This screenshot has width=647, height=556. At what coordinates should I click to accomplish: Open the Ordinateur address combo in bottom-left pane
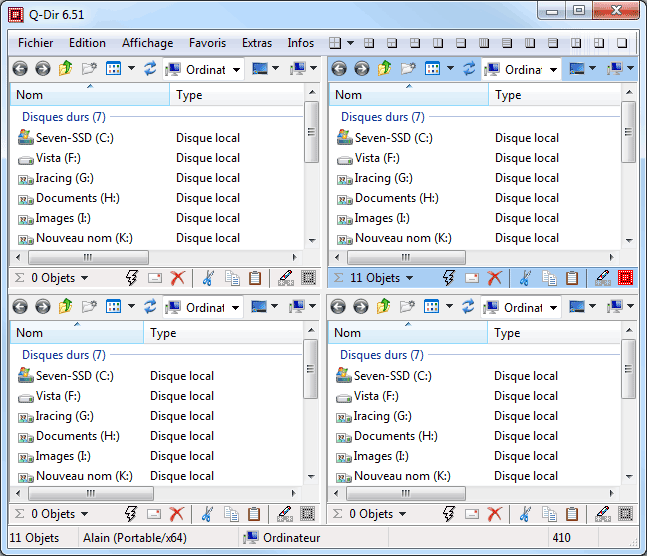coord(236,308)
